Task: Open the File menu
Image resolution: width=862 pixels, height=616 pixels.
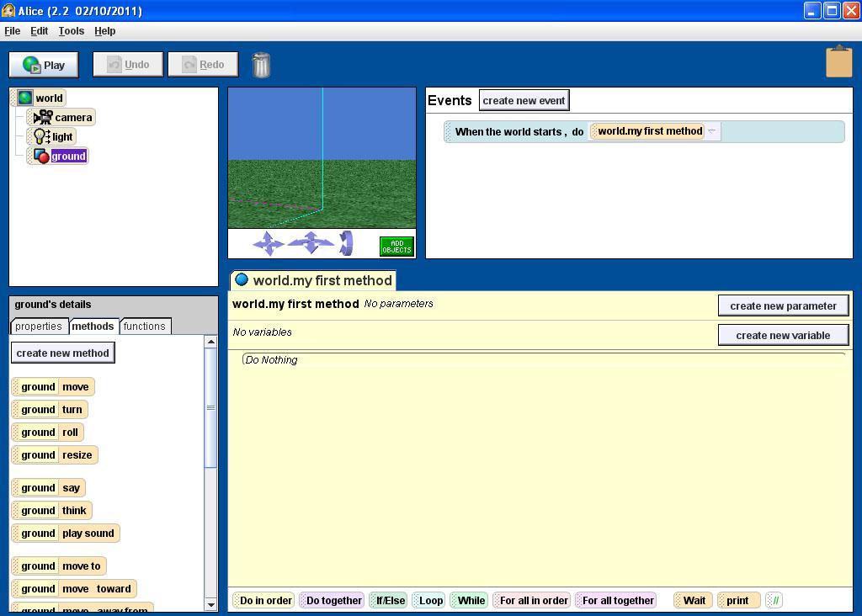Action: click(12, 31)
